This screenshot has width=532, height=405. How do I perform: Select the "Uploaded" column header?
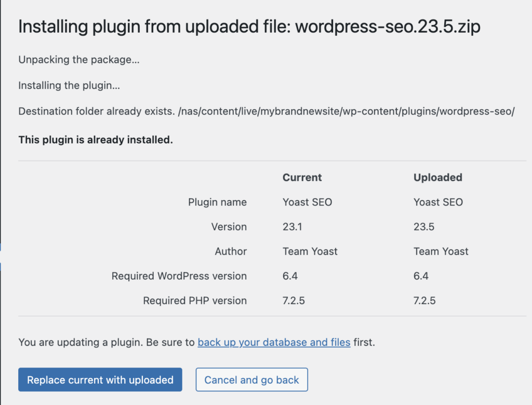pos(437,177)
